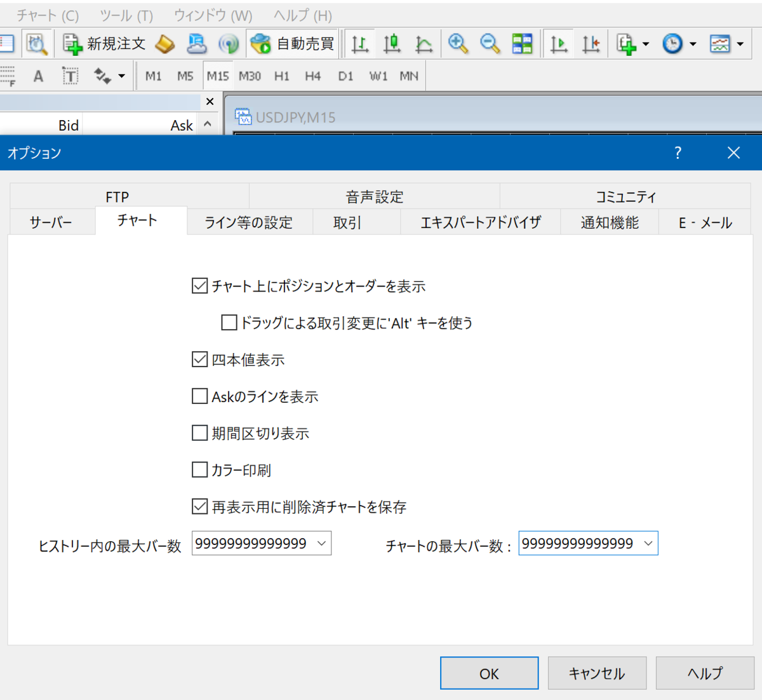Expand the チャートの最大バー数 dropdown arrow
Viewport: 762px width, 700px height.
[x=648, y=544]
